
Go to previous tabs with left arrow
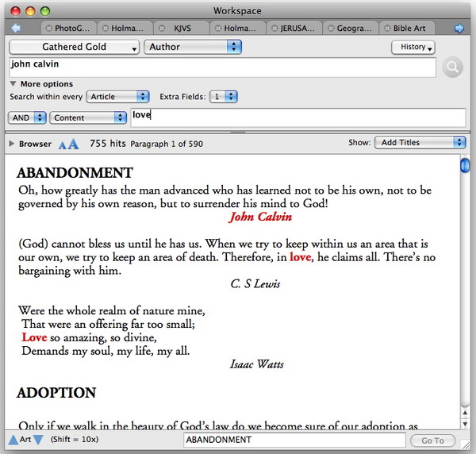(x=15, y=29)
